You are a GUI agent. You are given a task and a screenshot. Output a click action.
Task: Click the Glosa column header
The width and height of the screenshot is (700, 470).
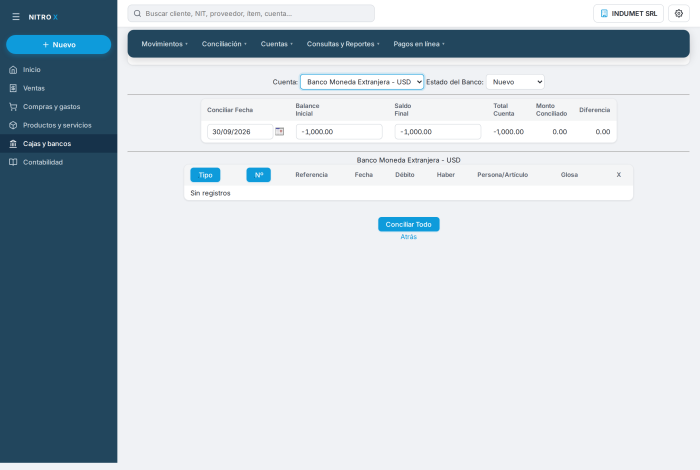tap(569, 175)
